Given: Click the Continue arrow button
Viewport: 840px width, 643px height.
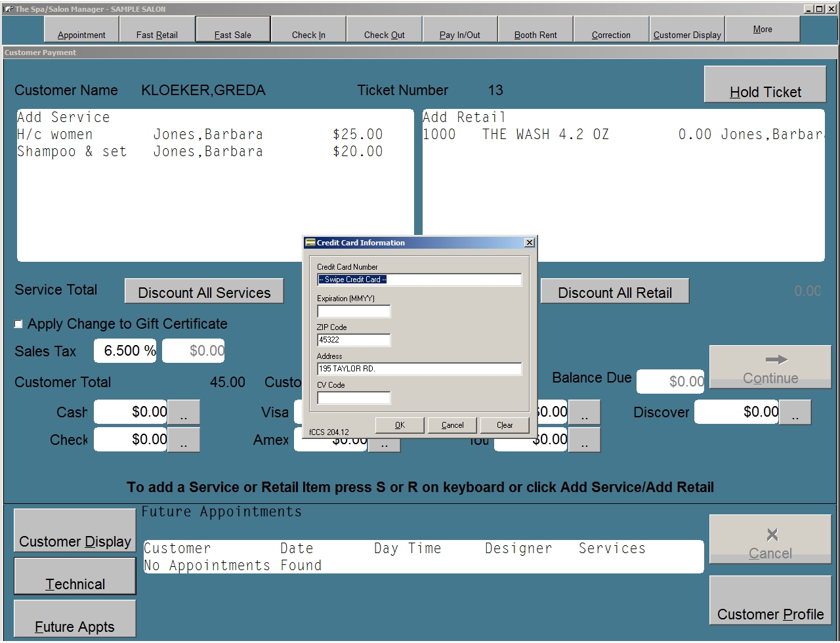Looking at the screenshot, I should point(770,367).
